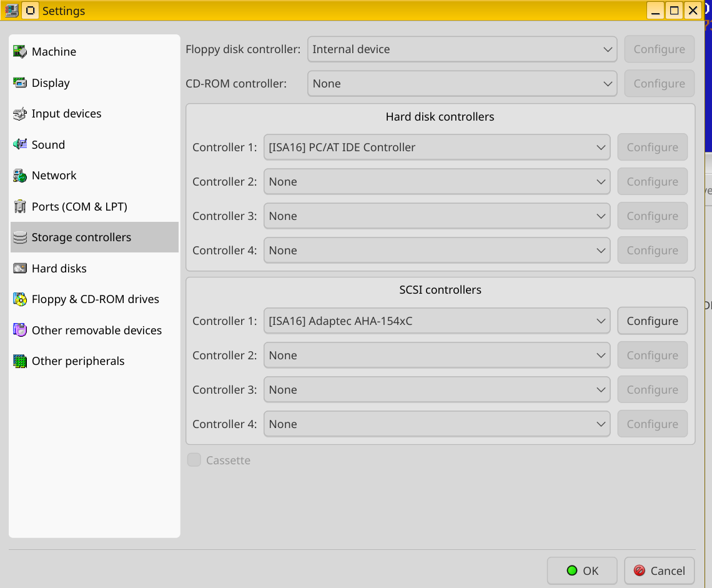Select the Display monitor icon
The image size is (712, 588).
[20, 83]
